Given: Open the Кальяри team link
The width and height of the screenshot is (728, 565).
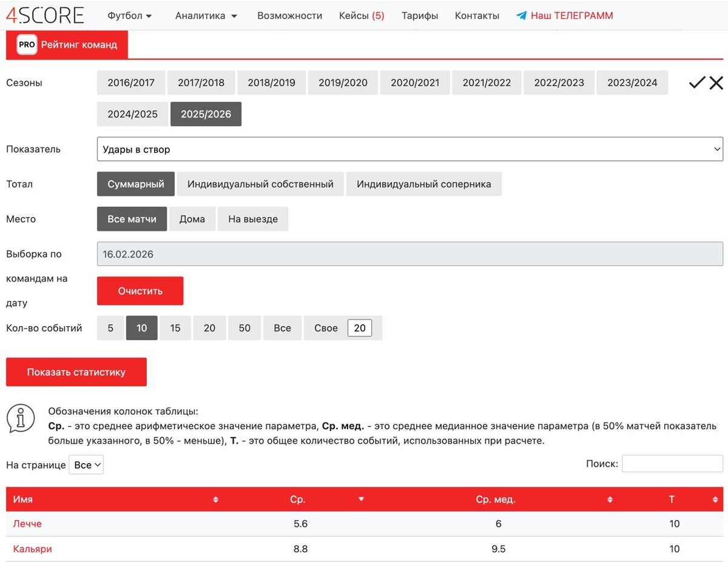Looking at the screenshot, I should pos(32,549).
